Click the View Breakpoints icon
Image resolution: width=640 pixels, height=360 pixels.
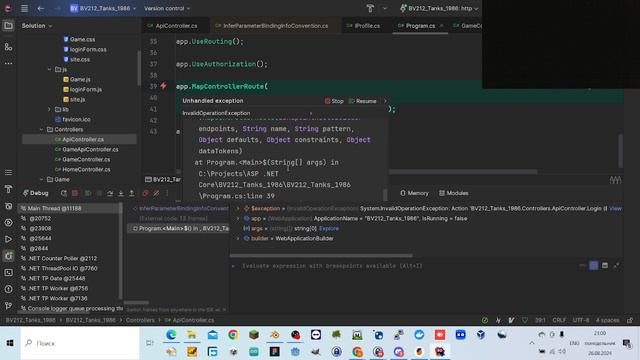click(145, 193)
